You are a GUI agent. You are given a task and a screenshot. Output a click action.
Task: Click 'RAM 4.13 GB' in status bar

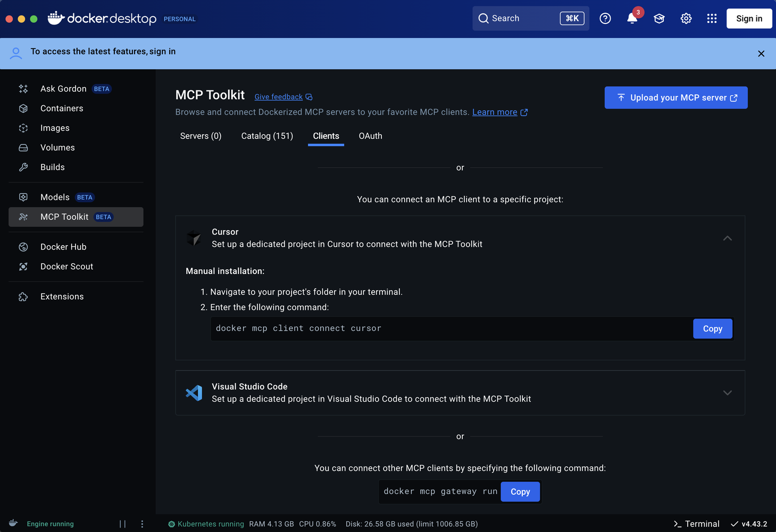click(x=271, y=524)
